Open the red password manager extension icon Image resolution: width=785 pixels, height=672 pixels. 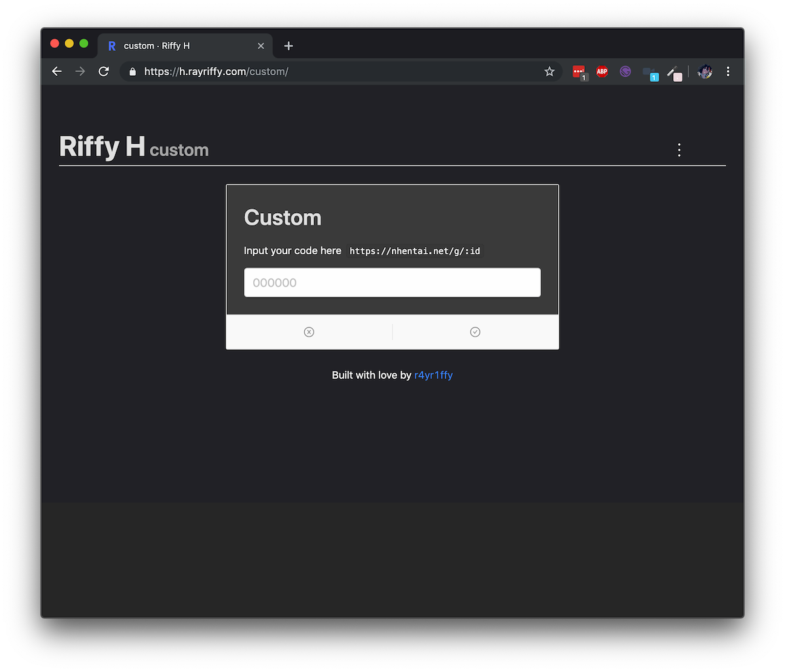(580, 73)
